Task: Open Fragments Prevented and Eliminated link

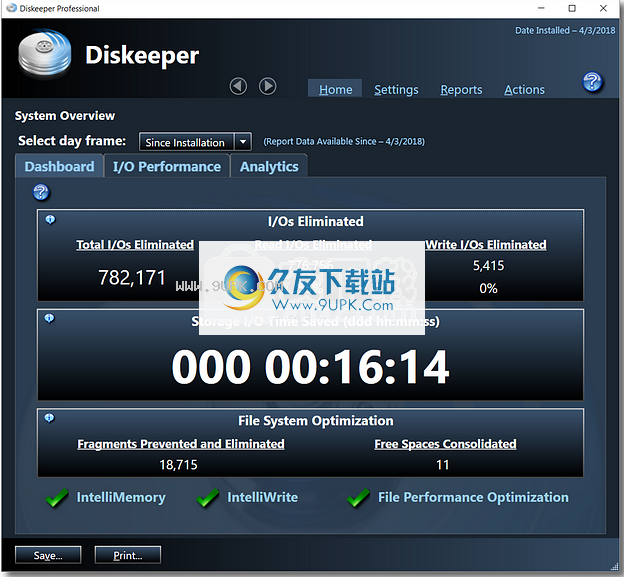Action: click(181, 444)
